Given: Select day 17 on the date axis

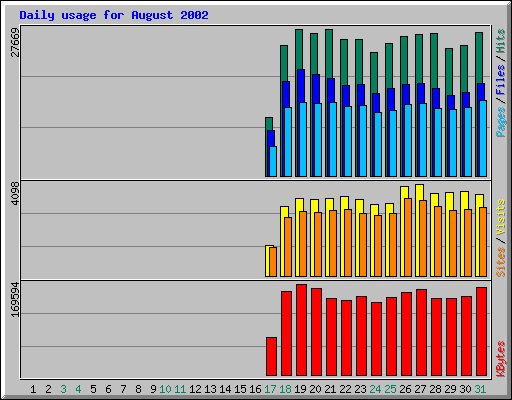Looking at the screenshot, I should tap(270, 389).
